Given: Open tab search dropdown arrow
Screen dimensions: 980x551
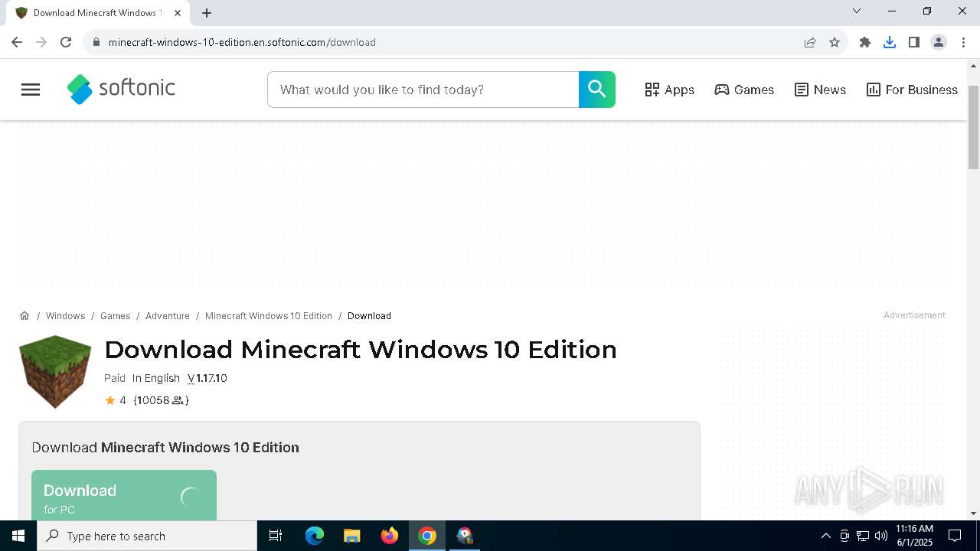Looking at the screenshot, I should [857, 11].
